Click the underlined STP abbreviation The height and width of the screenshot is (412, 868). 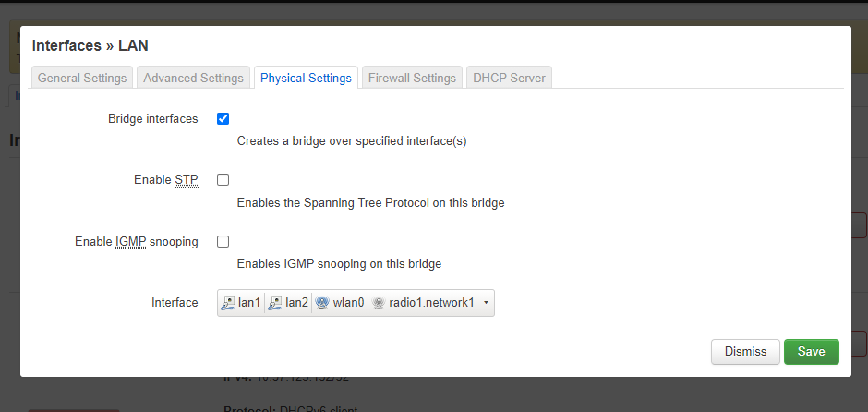click(187, 180)
